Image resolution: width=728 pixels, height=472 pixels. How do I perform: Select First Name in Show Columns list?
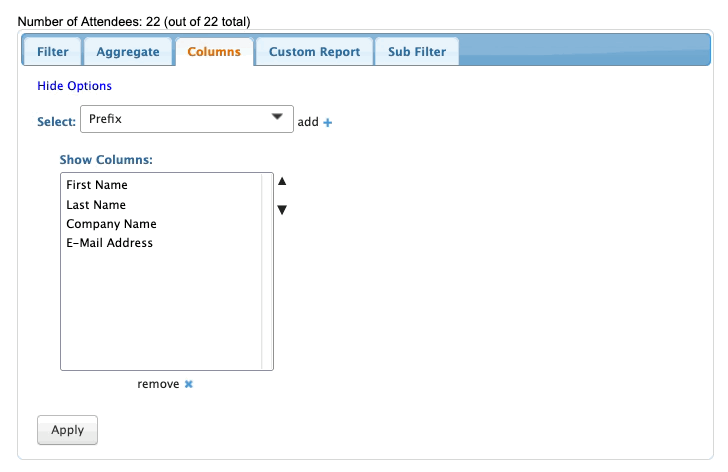coord(97,185)
